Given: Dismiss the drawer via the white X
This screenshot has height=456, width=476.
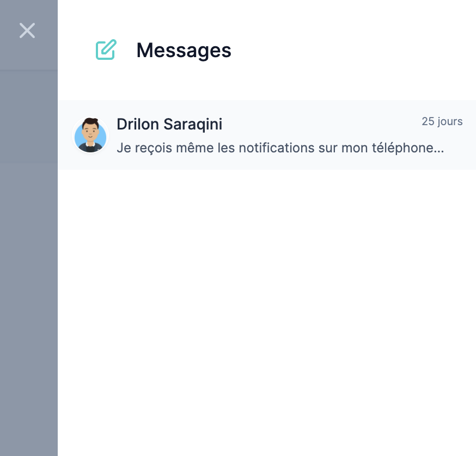Looking at the screenshot, I should [x=27, y=30].
